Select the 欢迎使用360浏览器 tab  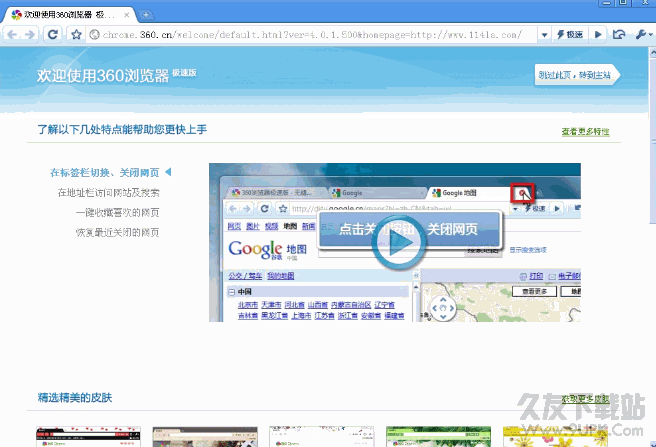point(70,15)
